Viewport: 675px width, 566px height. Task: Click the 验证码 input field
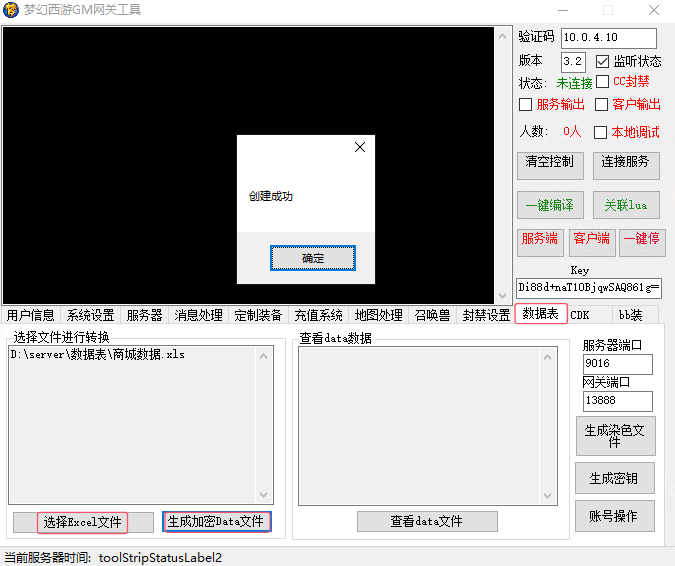(x=608, y=38)
